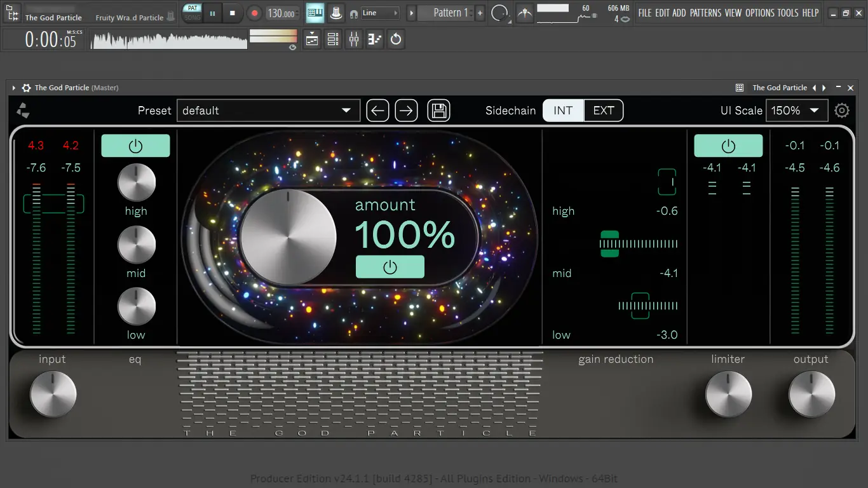Toggle the amount power button
This screenshot has width=868, height=488.
pyautogui.click(x=390, y=267)
